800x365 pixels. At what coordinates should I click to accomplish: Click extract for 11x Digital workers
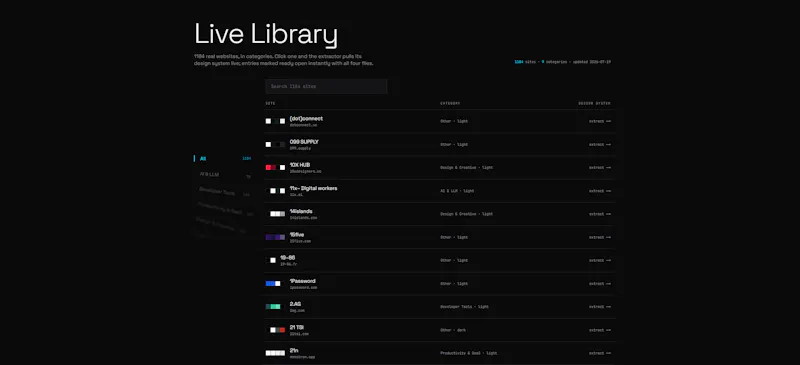coord(600,191)
